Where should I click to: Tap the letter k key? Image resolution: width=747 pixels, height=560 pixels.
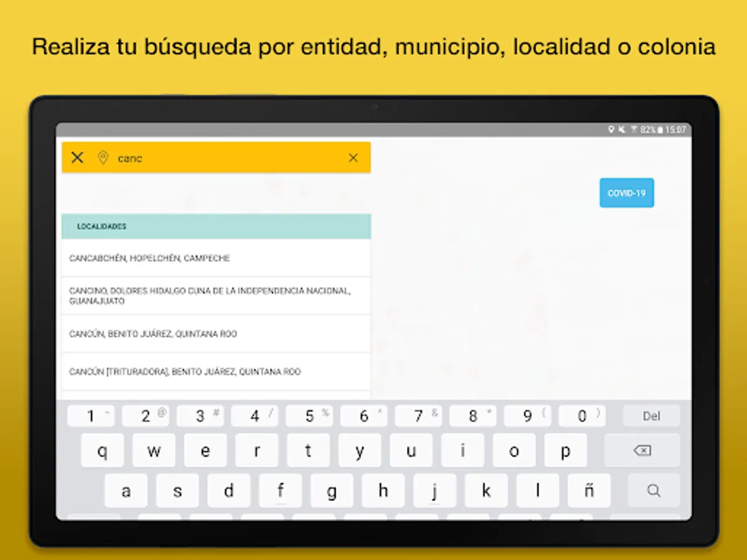tap(486, 491)
